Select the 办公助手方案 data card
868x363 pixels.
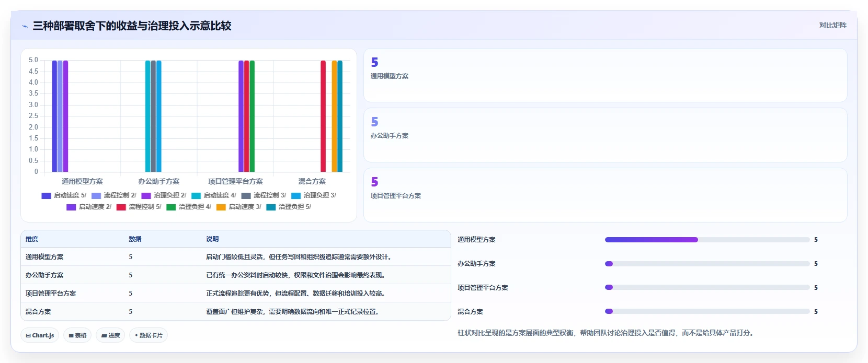605,135
